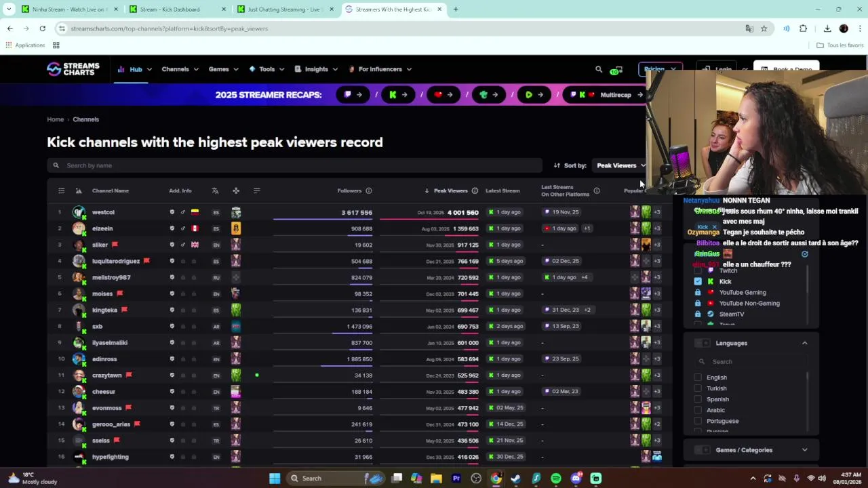
Task: Open File Explorer from the taskbar
Action: pyautogui.click(x=436, y=479)
